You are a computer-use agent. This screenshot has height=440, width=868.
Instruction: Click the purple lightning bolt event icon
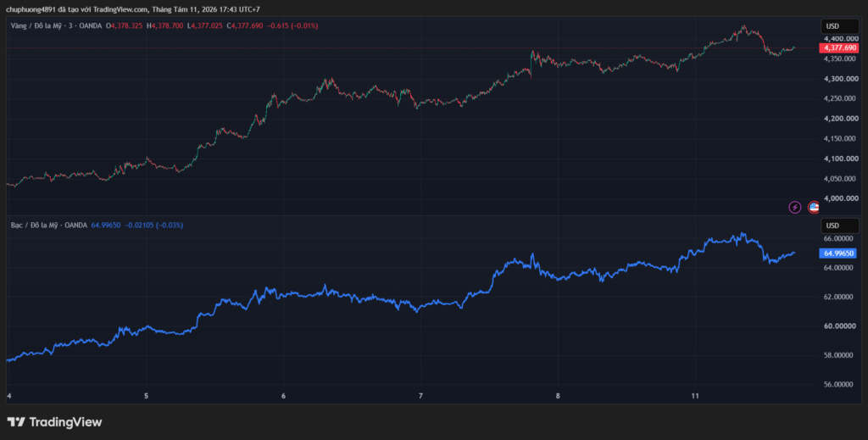(x=795, y=208)
